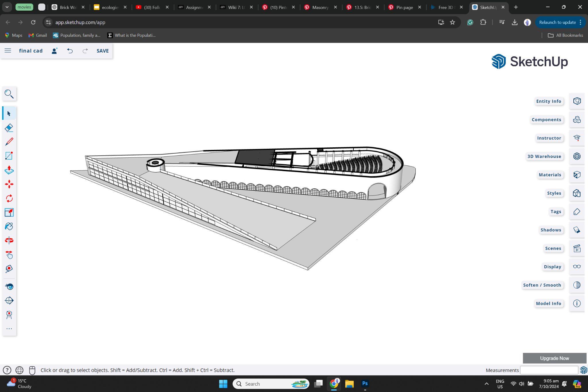Open the Materials panel icon
This screenshot has height=392, width=588.
[x=577, y=175]
